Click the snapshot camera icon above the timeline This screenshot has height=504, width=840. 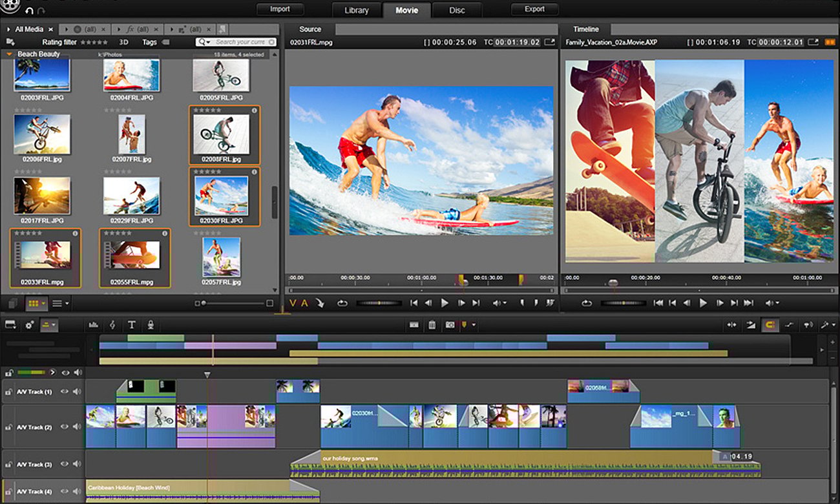[450, 325]
